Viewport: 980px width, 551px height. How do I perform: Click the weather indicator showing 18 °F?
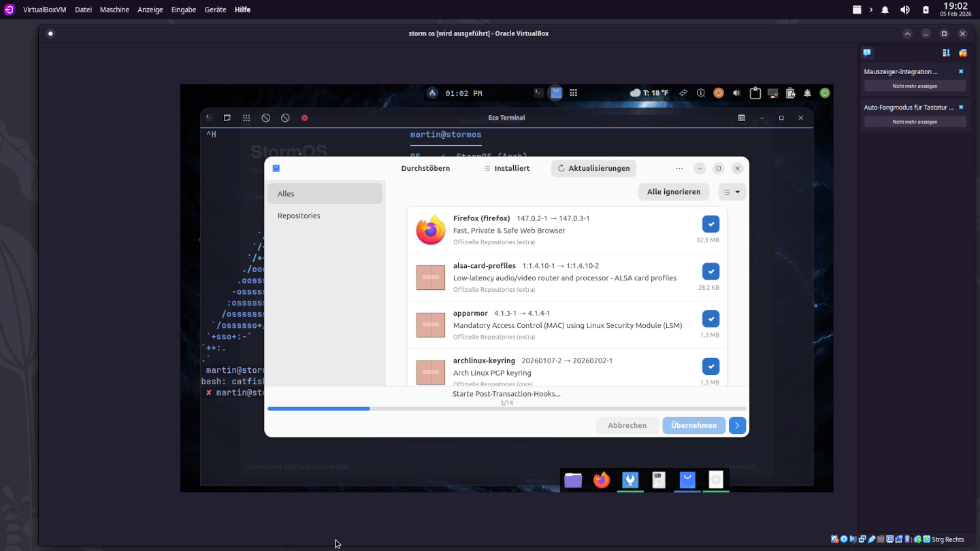(649, 93)
